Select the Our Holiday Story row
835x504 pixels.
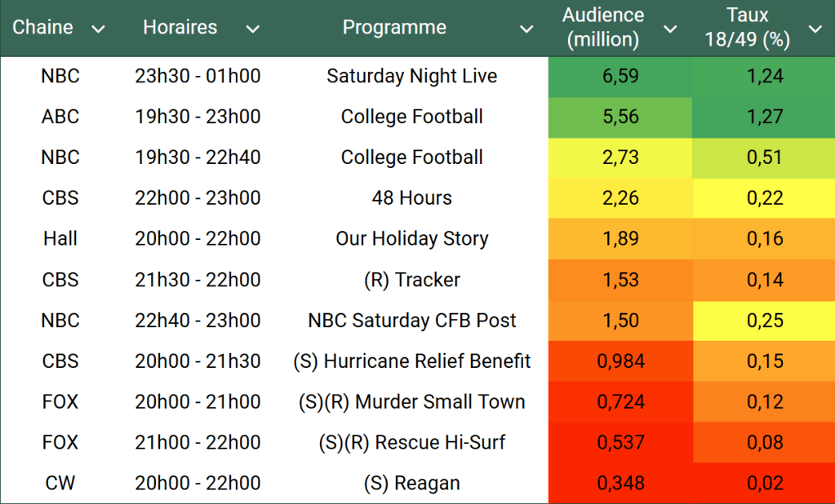411,239
